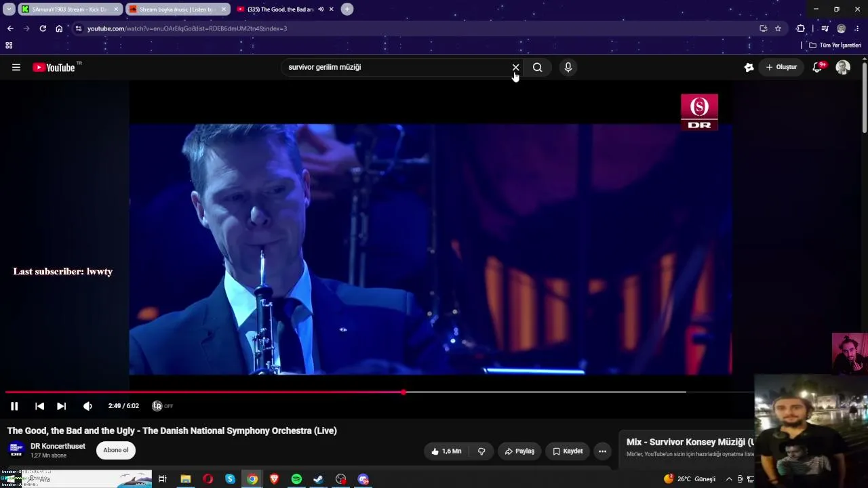The height and width of the screenshot is (488, 868).
Task: Go to the browser home page
Action: pos(59,28)
